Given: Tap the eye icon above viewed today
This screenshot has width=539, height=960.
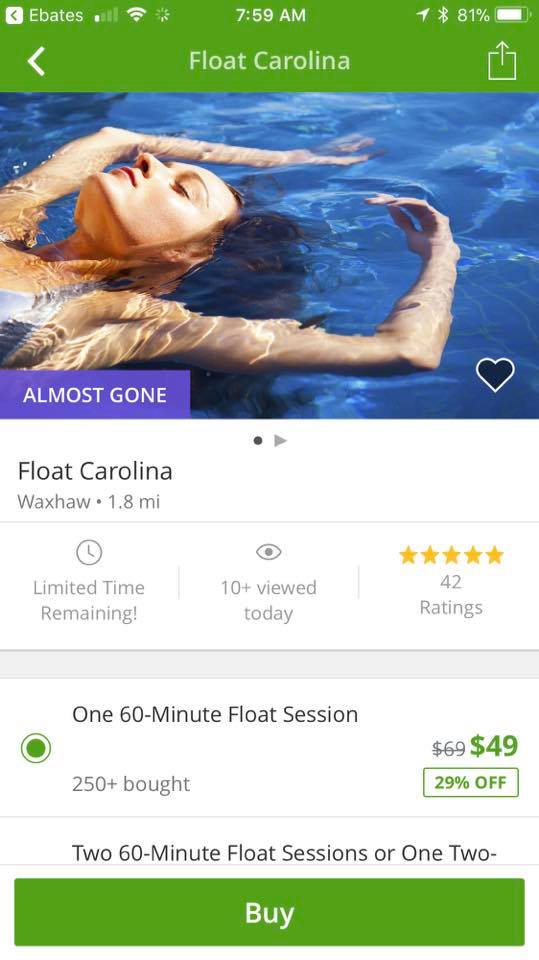Looking at the screenshot, I should pyautogui.click(x=268, y=552).
